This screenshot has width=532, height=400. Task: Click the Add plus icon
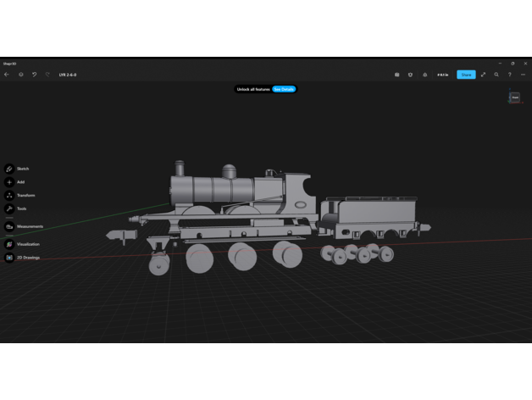coord(9,182)
